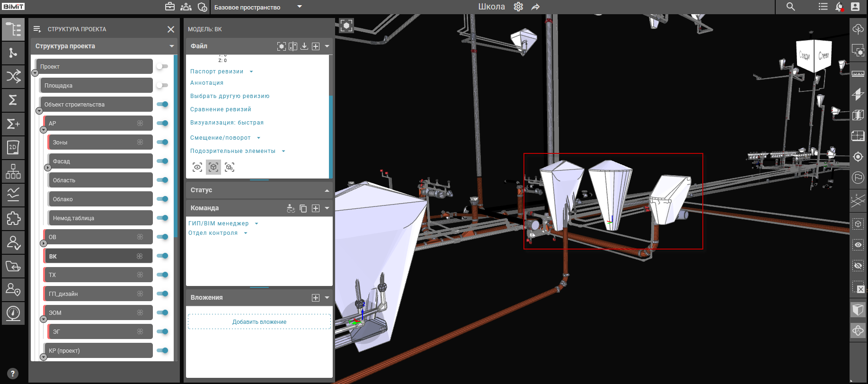Screen dimensions: 868x384
Task: Click the help question mark icon
Action: (x=13, y=373)
